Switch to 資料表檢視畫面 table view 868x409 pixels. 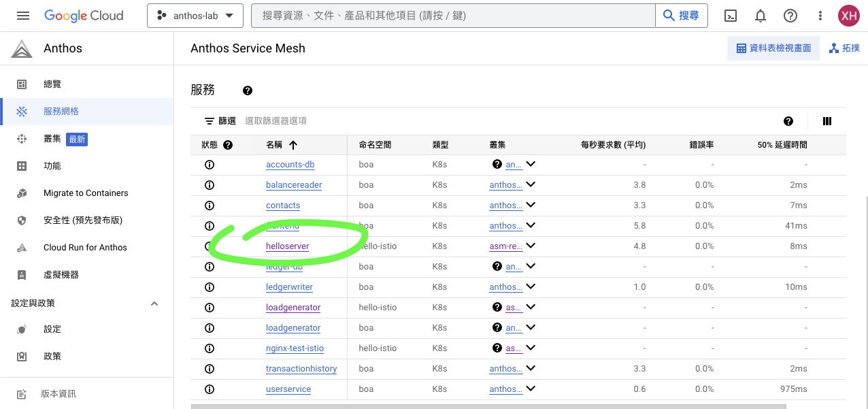773,48
